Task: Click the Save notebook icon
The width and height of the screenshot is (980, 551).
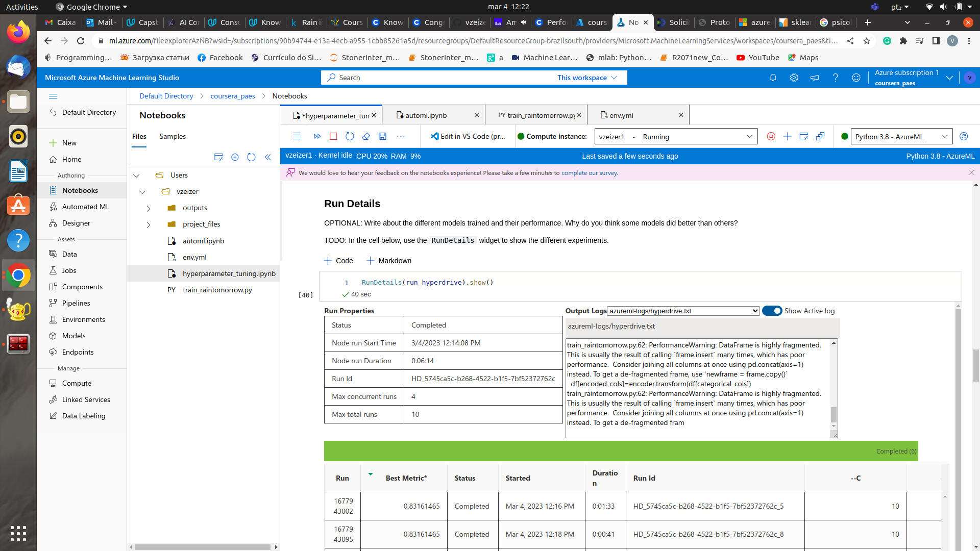Action: point(382,136)
